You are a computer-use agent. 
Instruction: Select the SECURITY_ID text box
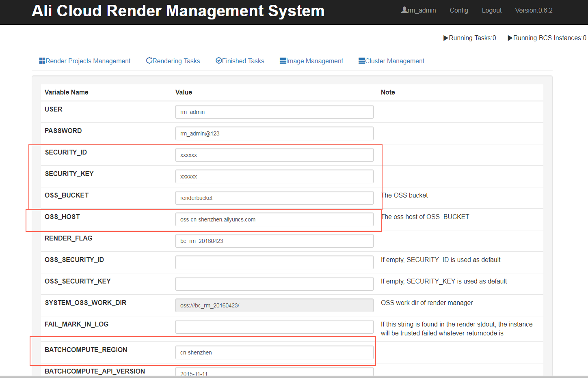274,155
